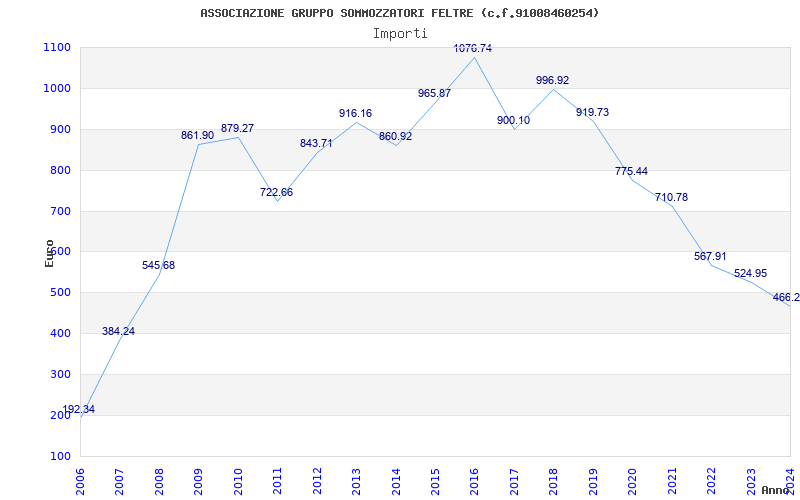The image size is (800, 500).
Task: Select data label 860.92
Action: click(x=395, y=137)
